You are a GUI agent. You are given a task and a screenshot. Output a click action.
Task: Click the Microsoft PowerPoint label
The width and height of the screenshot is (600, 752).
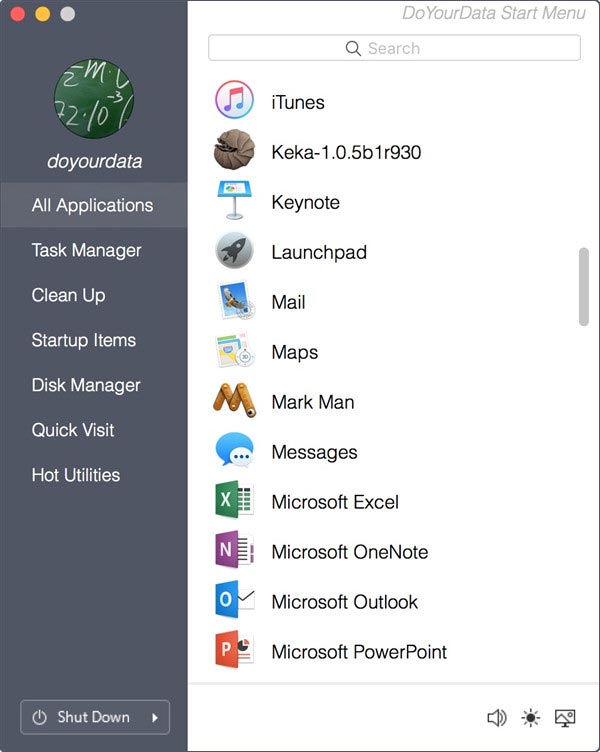click(x=359, y=652)
